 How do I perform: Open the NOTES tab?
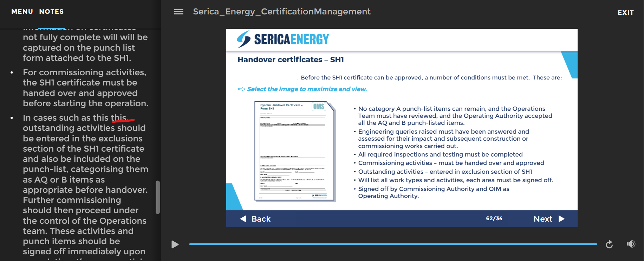click(x=52, y=12)
